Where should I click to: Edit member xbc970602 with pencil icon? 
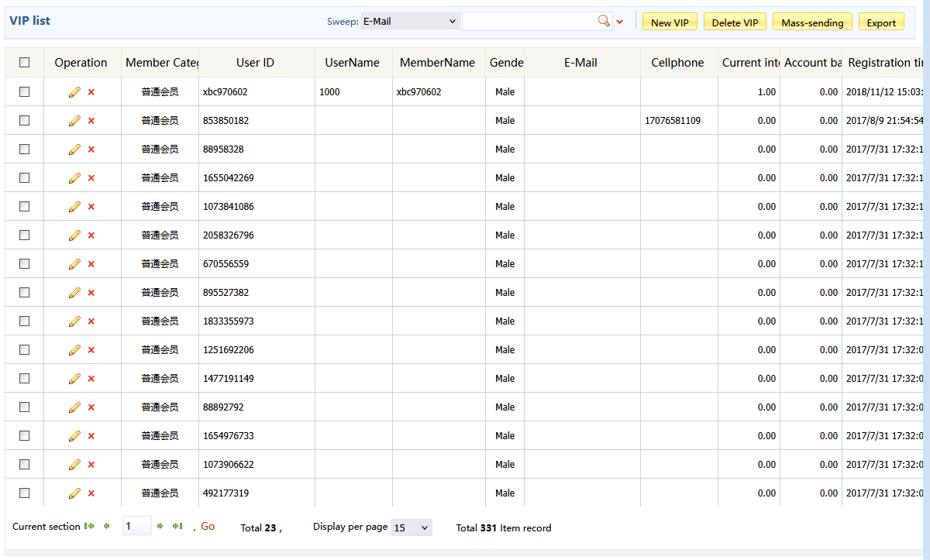coord(74,92)
